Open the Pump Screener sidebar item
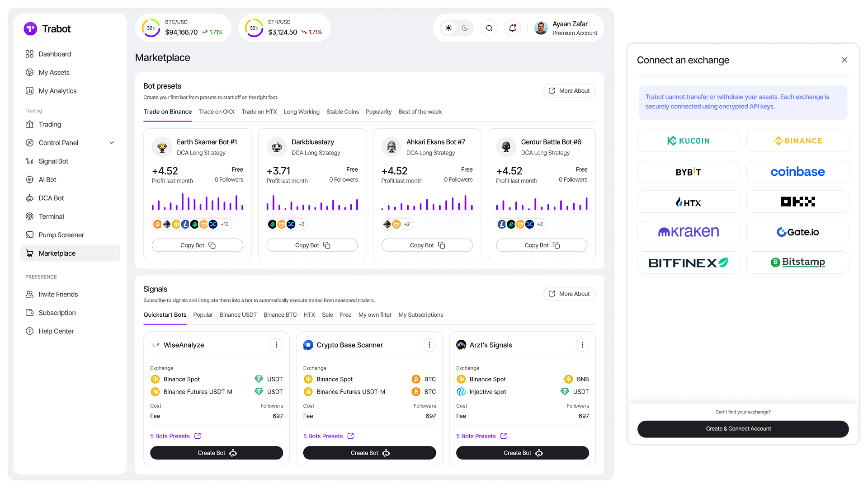This screenshot has width=868, height=488. 61,235
